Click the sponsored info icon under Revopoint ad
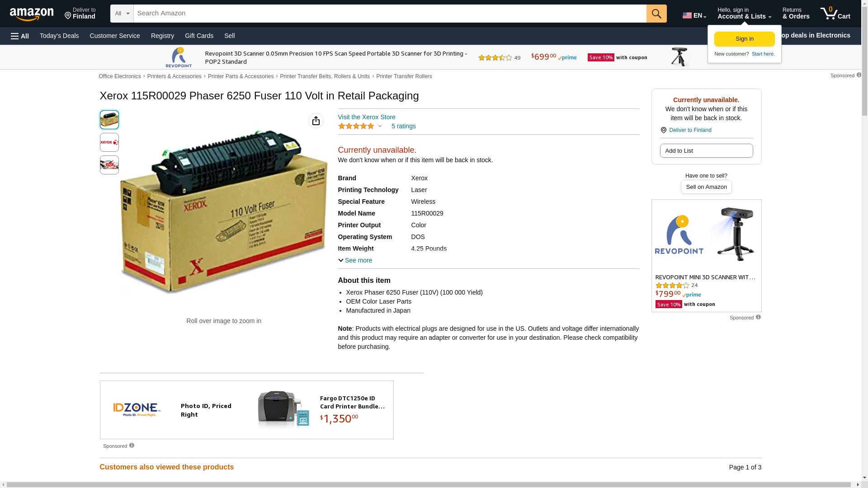Image resolution: width=868 pixels, height=488 pixels. click(x=758, y=317)
